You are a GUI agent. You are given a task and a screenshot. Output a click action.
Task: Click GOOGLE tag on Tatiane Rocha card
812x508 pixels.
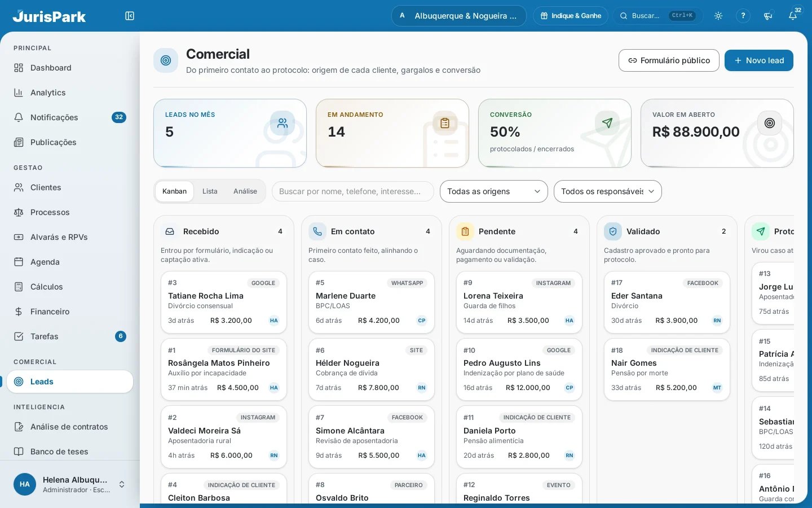pyautogui.click(x=263, y=283)
